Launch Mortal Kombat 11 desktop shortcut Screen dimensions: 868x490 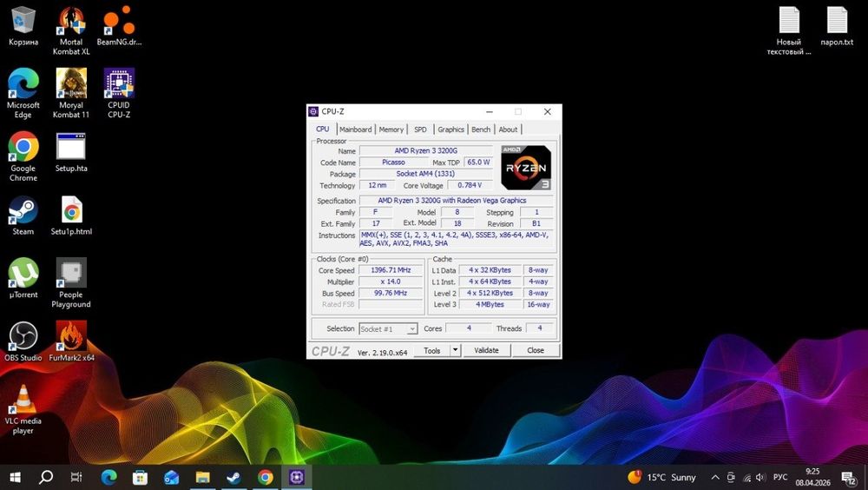pyautogui.click(x=71, y=93)
